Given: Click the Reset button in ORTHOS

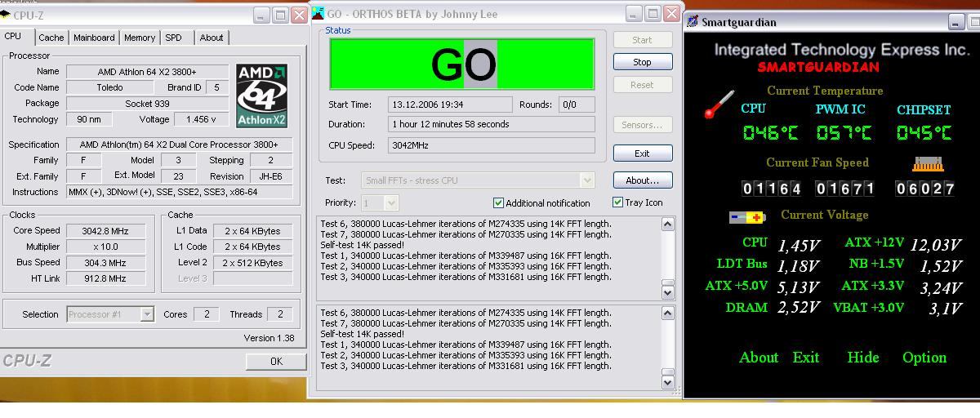Looking at the screenshot, I should (643, 85).
